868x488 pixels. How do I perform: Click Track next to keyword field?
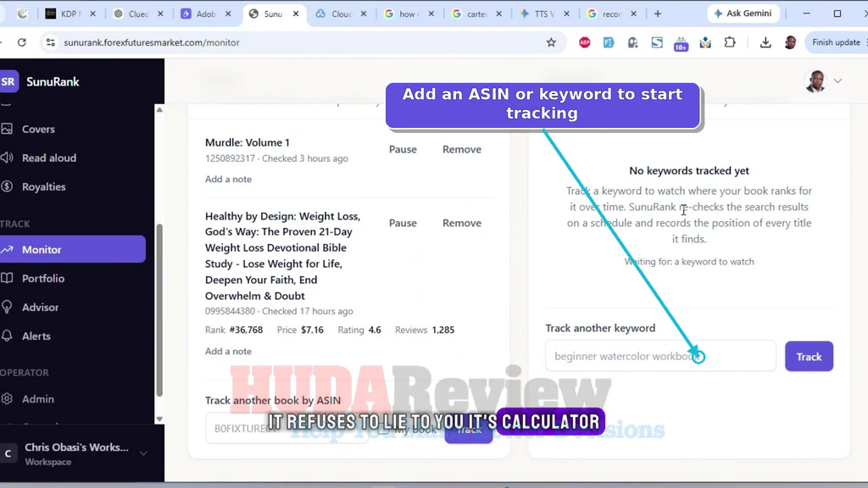[x=809, y=357]
